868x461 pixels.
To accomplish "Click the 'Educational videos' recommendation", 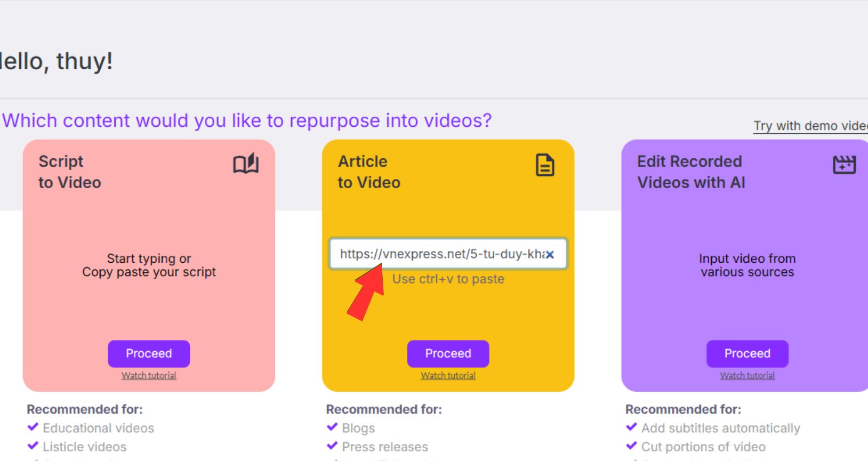I will [x=98, y=428].
